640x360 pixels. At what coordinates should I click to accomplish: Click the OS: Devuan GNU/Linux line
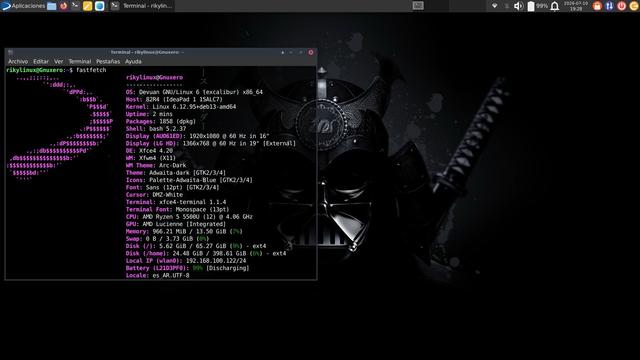pyautogui.click(x=194, y=92)
